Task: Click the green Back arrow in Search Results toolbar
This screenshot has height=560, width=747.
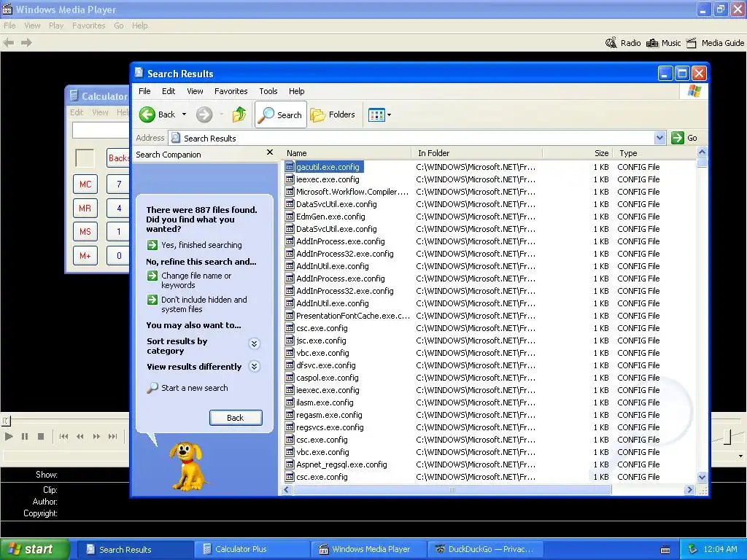Action: [147, 114]
